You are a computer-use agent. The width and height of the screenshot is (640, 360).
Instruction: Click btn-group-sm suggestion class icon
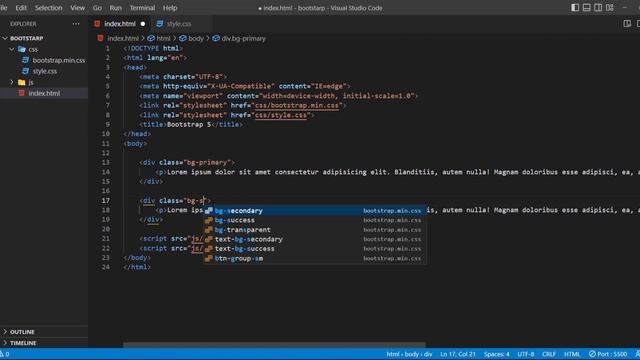209,258
